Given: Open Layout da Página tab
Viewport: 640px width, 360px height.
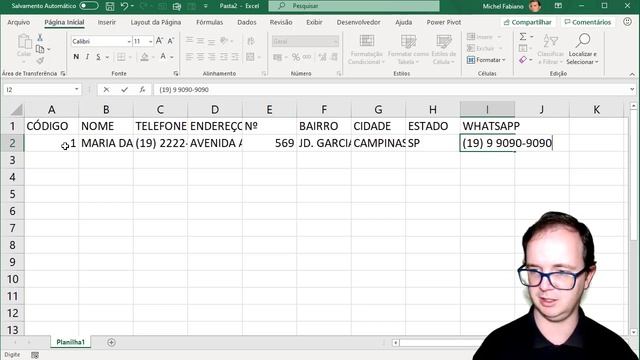Looking at the screenshot, I should tap(156, 22).
